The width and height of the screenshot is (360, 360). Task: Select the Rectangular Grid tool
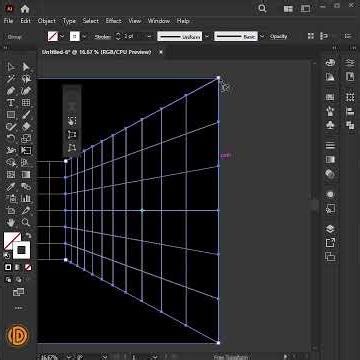tap(26, 103)
